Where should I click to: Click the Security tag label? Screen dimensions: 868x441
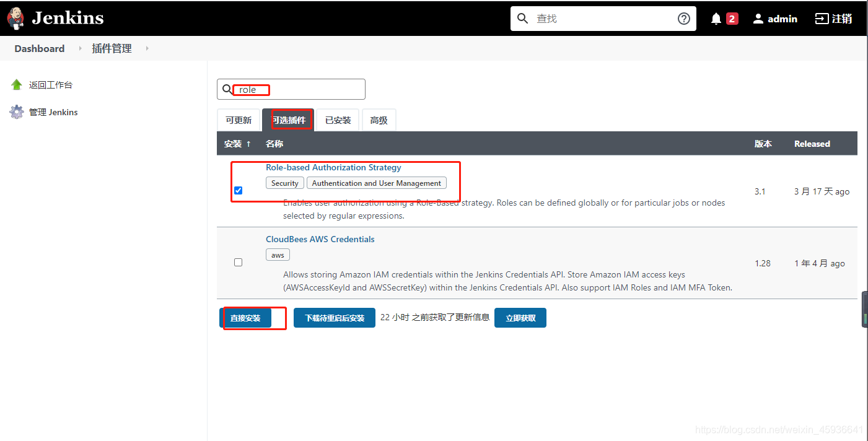coord(285,183)
